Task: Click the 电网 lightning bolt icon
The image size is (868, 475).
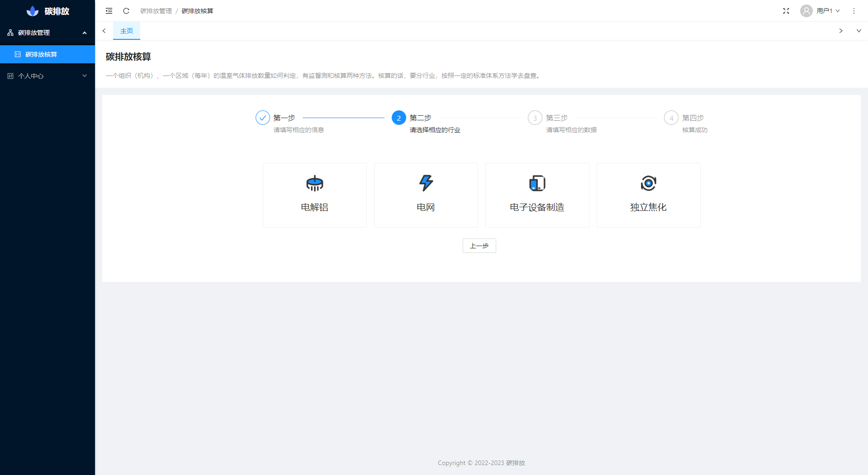Action: (426, 183)
